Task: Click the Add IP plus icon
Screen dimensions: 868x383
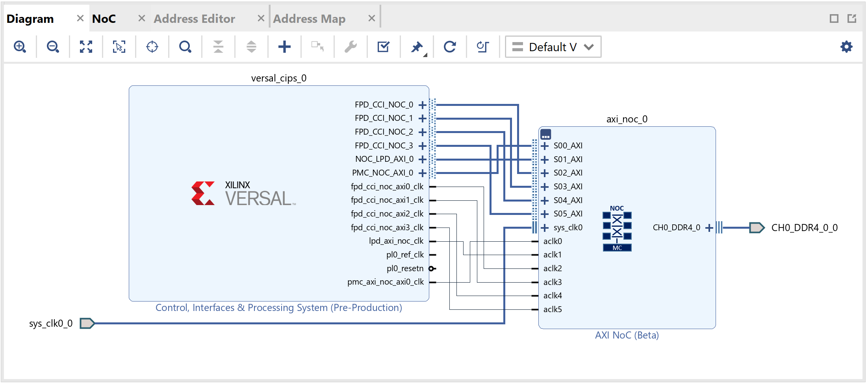Action: [x=284, y=47]
